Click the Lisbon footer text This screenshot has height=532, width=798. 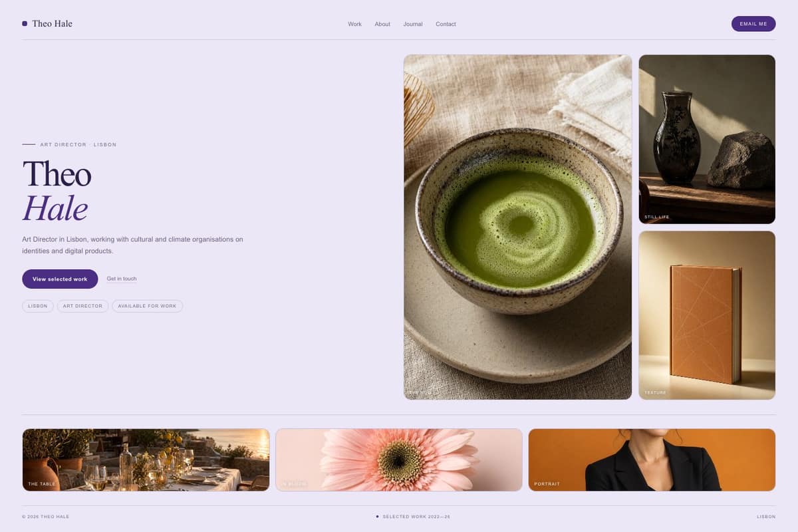pyautogui.click(x=766, y=517)
